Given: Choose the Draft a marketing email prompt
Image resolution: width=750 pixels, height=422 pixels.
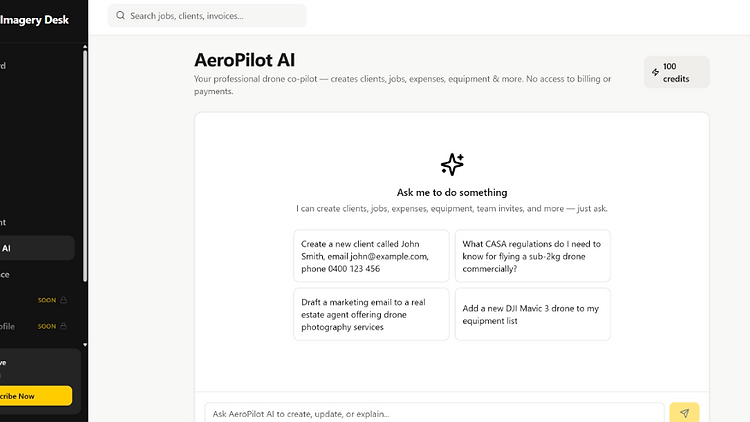Looking at the screenshot, I should 371,314.
